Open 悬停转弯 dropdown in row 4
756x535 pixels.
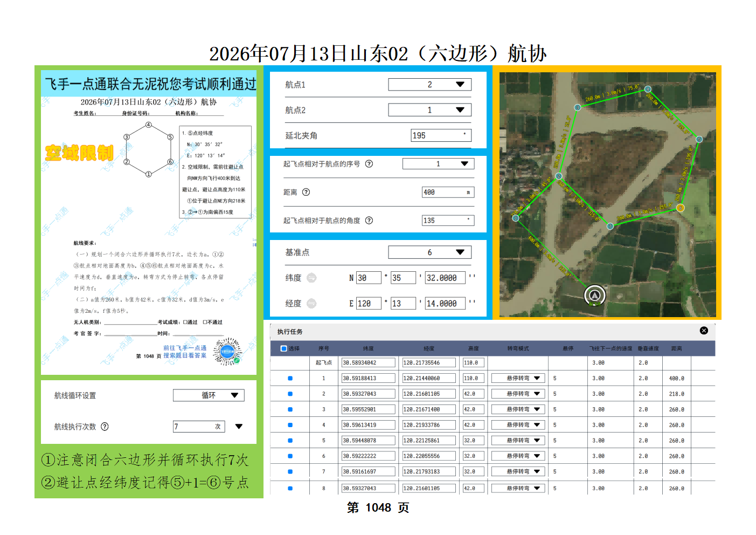(518, 425)
